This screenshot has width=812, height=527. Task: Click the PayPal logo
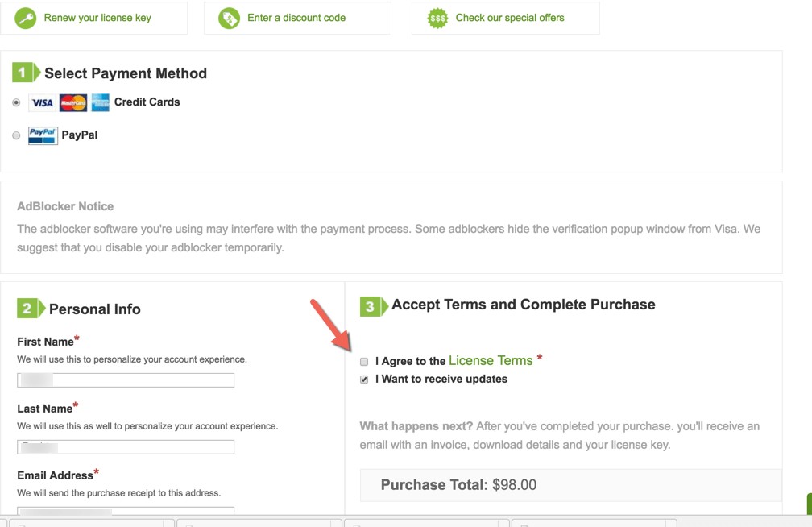coord(43,135)
